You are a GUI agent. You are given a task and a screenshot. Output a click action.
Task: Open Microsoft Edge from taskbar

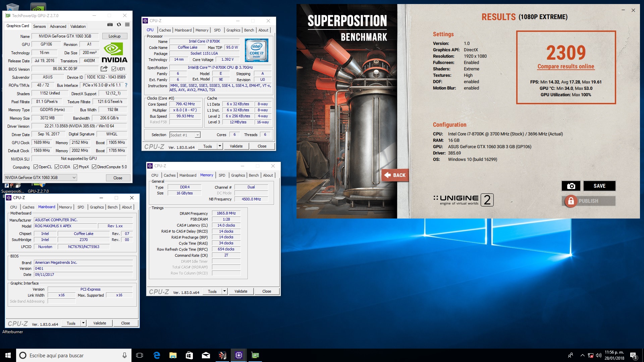tap(156, 355)
